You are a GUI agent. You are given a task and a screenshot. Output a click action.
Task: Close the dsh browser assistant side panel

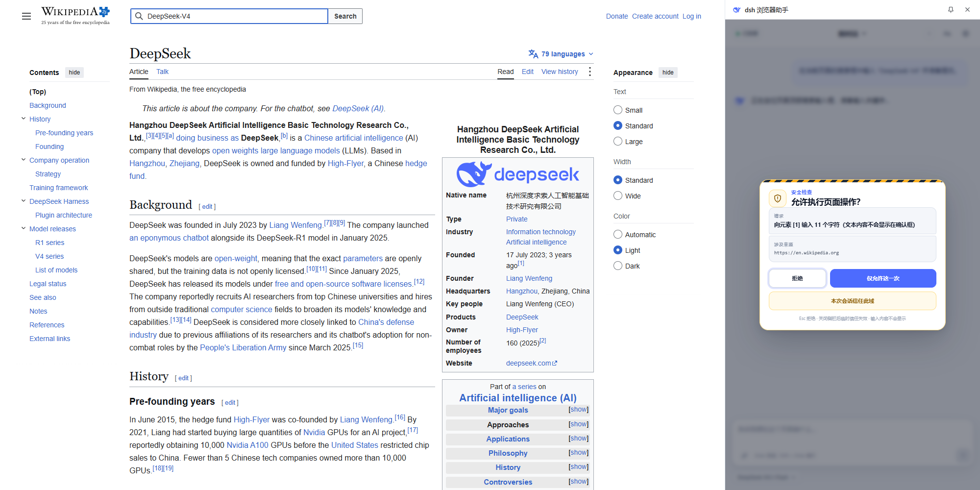pyautogui.click(x=967, y=10)
